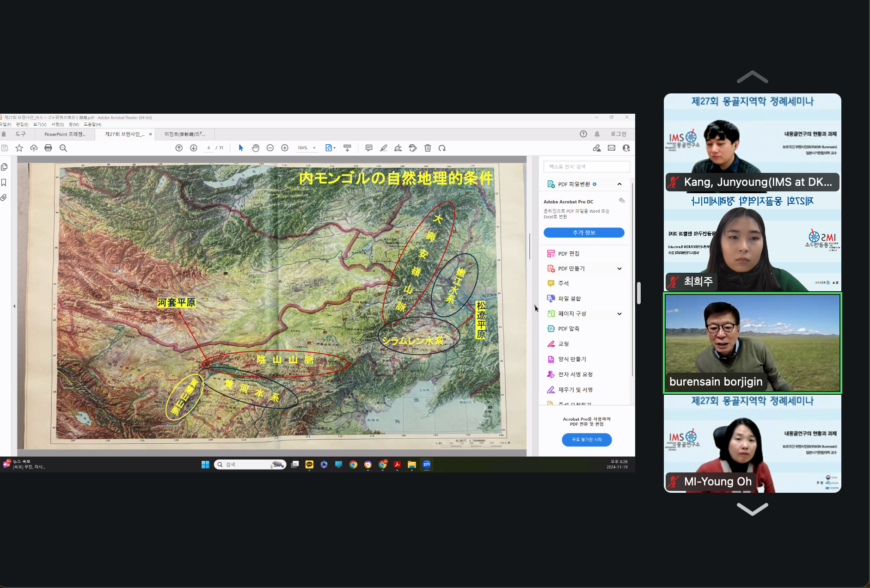Click the upload to cloud icon
Viewport: 870px width, 588px height.
click(34, 148)
